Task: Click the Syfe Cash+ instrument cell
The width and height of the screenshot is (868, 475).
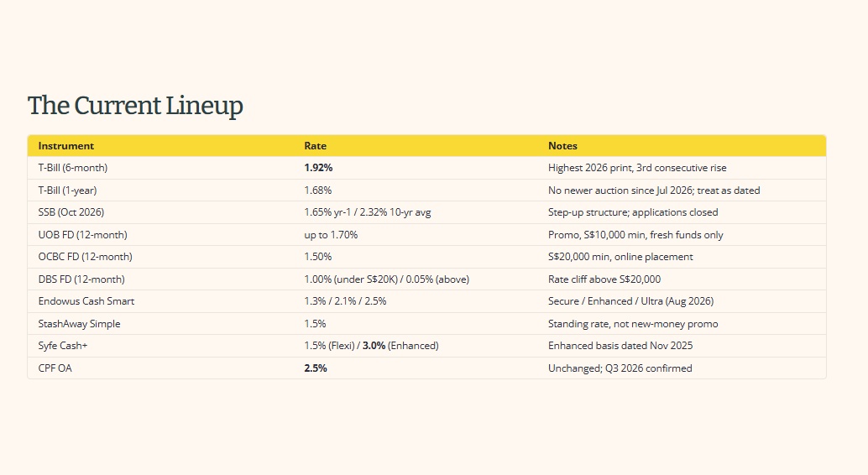Action: (63, 346)
